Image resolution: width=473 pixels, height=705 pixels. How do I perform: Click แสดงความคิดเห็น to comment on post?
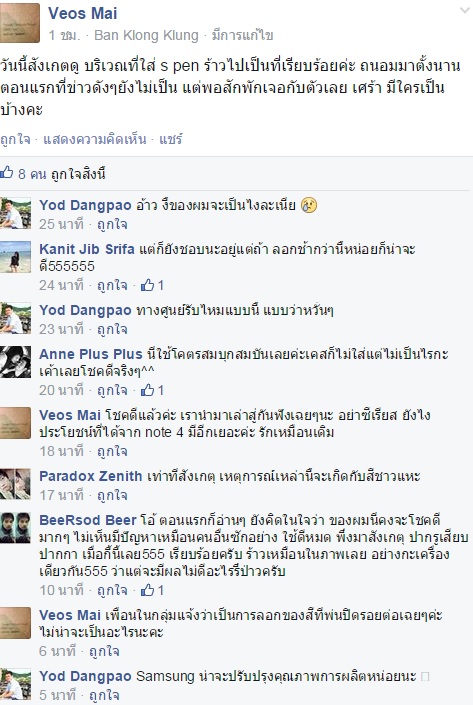[x=94, y=139]
